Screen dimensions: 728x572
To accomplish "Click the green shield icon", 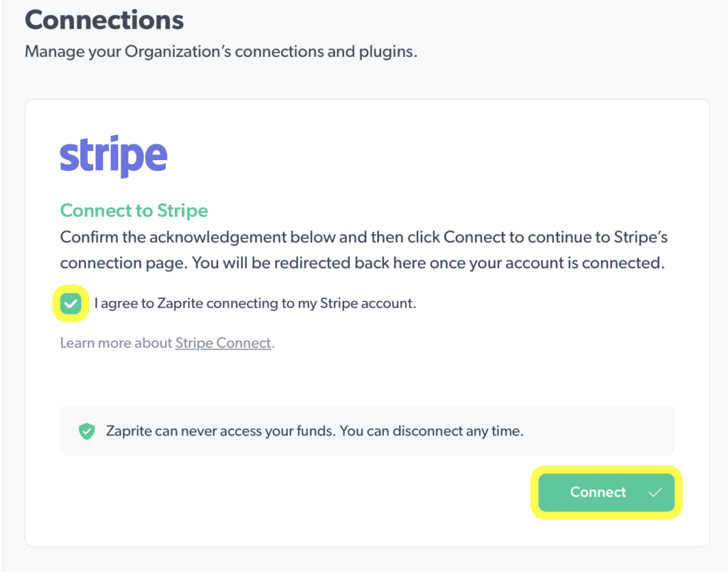I will (x=87, y=431).
